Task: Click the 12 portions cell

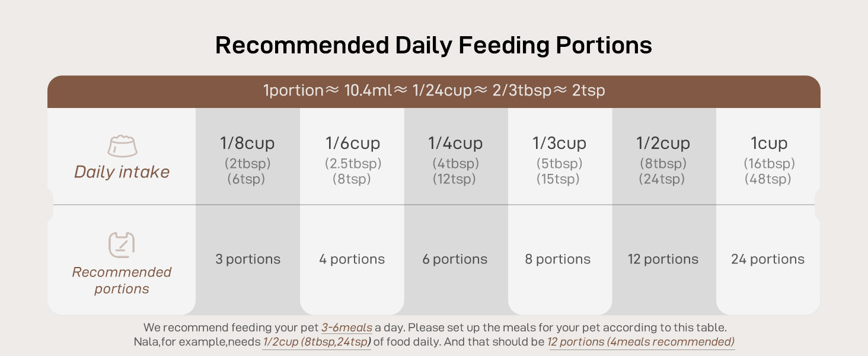Action: pyautogui.click(x=663, y=259)
